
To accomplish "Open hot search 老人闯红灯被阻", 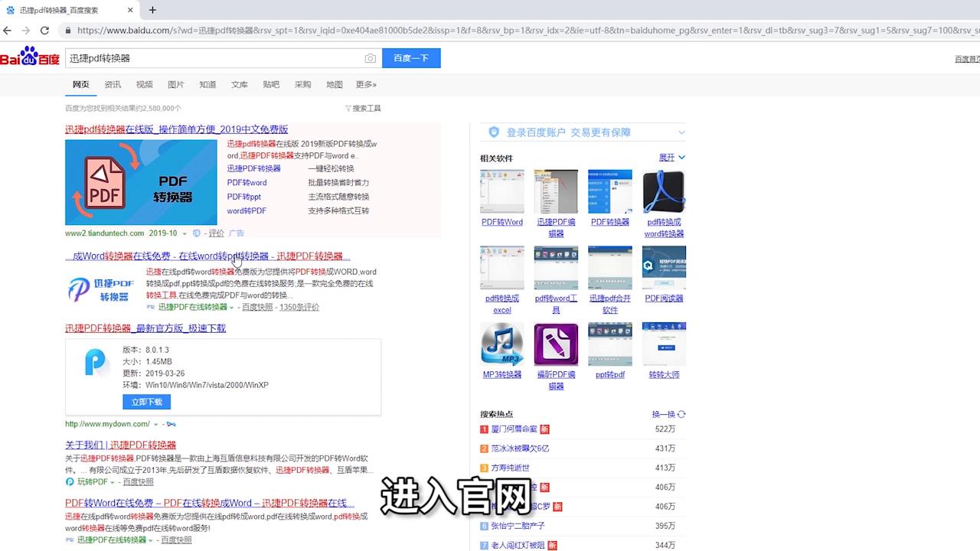I will (x=518, y=546).
